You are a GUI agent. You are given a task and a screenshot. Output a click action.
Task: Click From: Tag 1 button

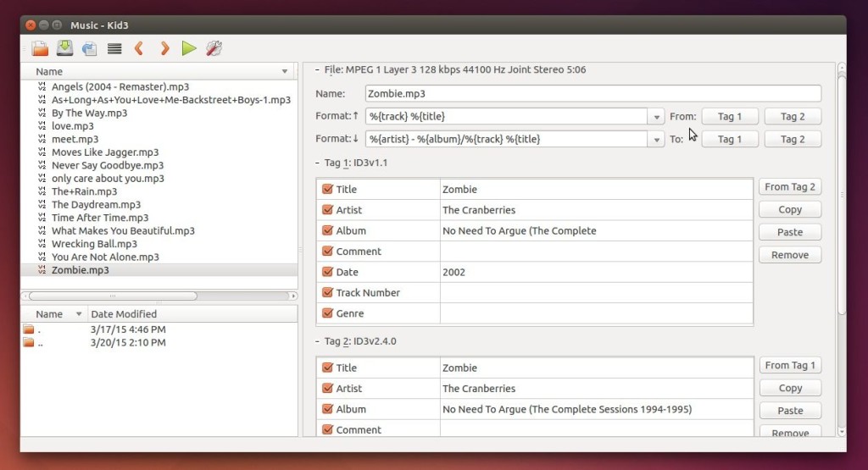[730, 117]
